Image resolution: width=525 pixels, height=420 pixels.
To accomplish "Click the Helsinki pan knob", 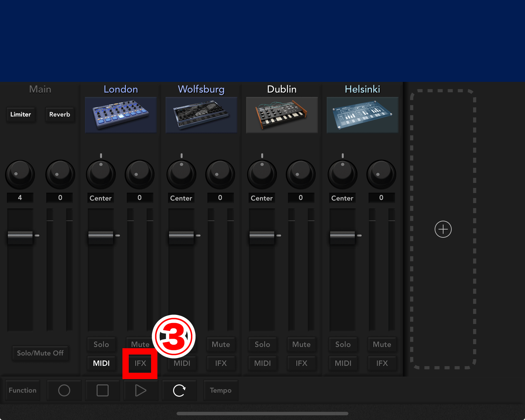I will tap(343, 174).
